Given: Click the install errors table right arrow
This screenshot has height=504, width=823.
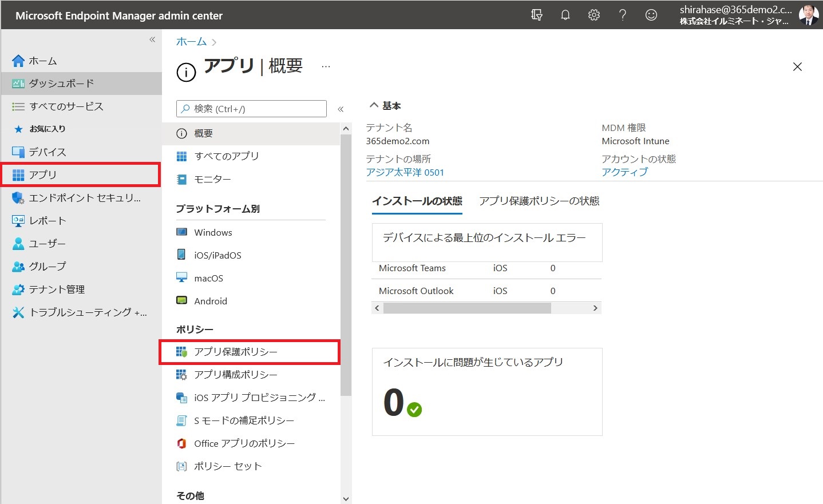Looking at the screenshot, I should (x=595, y=308).
